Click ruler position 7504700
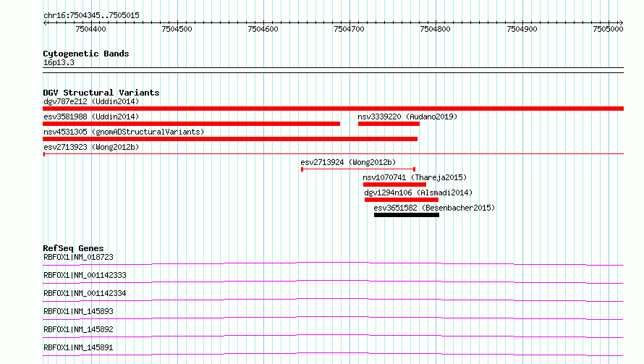The height and width of the screenshot is (364, 644). click(349, 29)
